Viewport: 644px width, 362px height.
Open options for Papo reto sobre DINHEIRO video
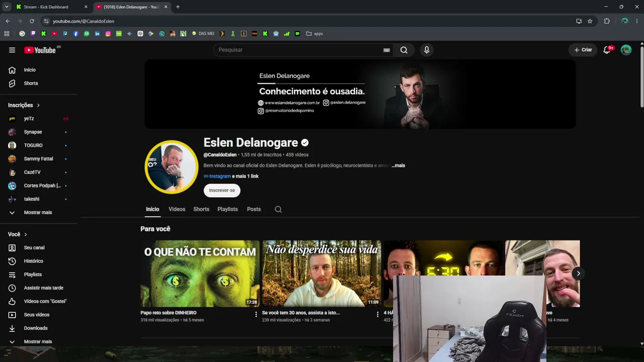256,314
